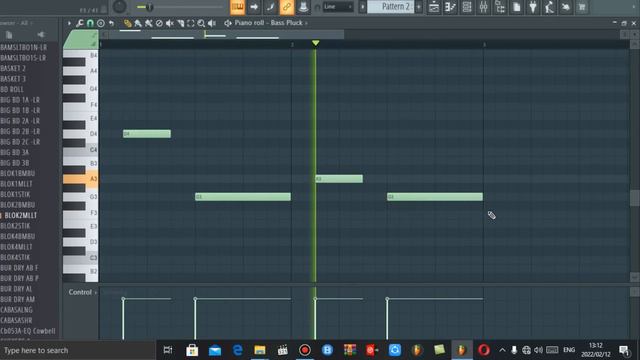Open Opera browser from taskbar

click(484, 350)
